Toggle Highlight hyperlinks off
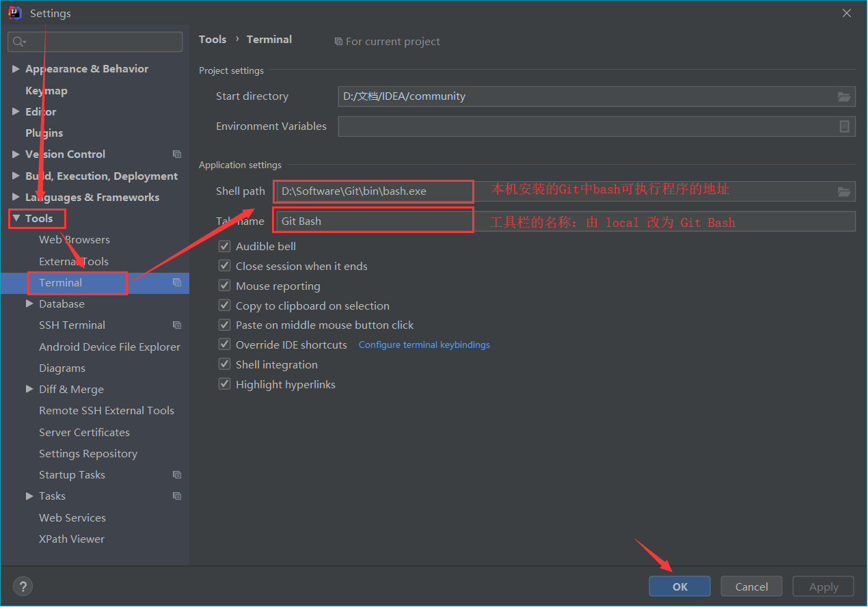The height and width of the screenshot is (607, 868). [x=224, y=384]
